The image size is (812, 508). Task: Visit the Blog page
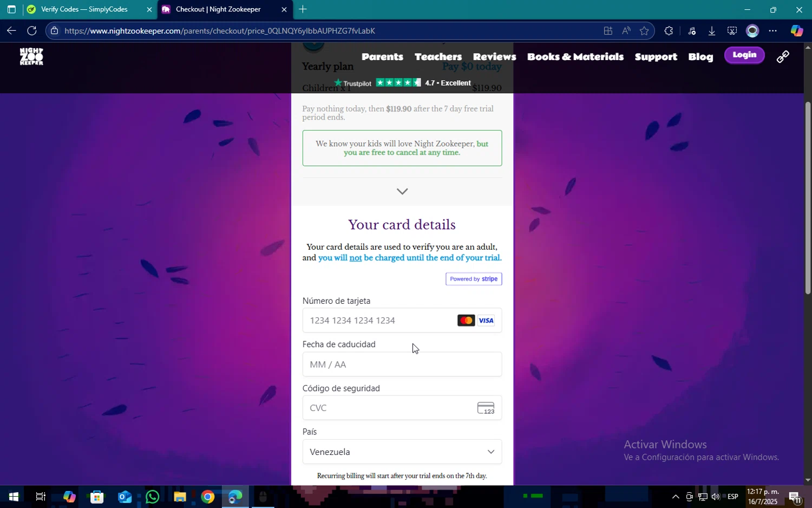click(x=700, y=56)
